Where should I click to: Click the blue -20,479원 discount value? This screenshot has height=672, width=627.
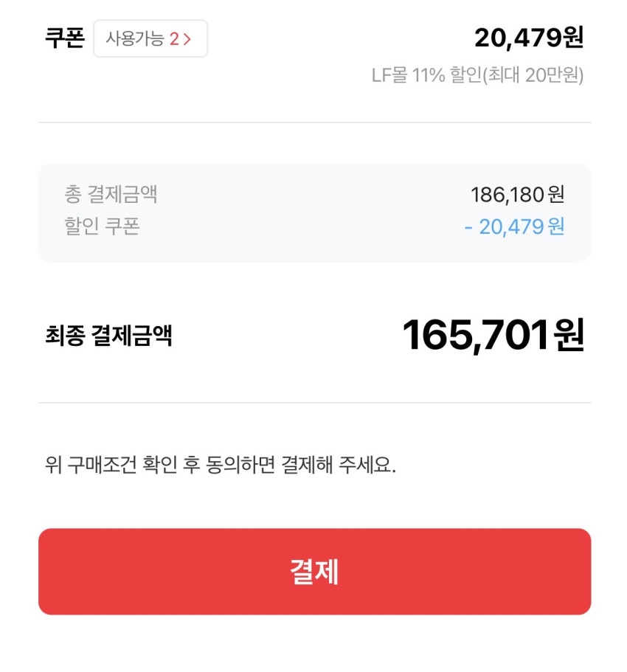tap(514, 226)
